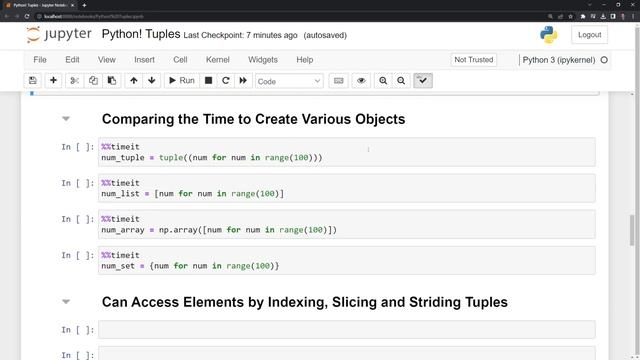The width and height of the screenshot is (640, 360).
Task: Restart kernel and run all cells icon
Action: point(243,81)
